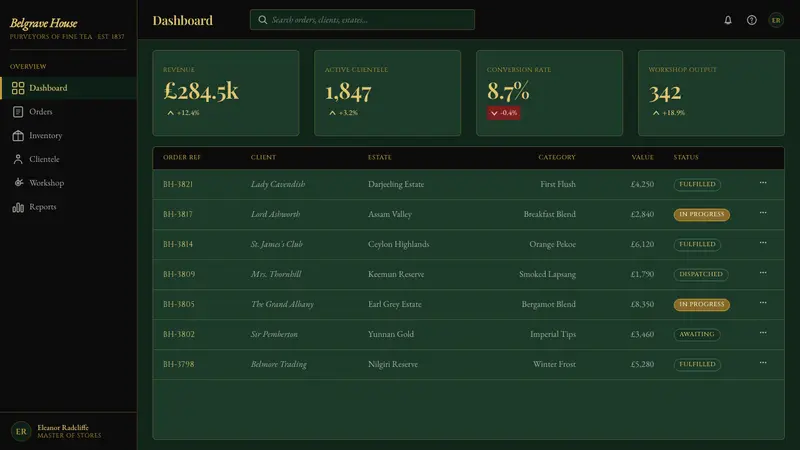Click the ER avatar beside Eleanor Radcliffe

point(21,431)
